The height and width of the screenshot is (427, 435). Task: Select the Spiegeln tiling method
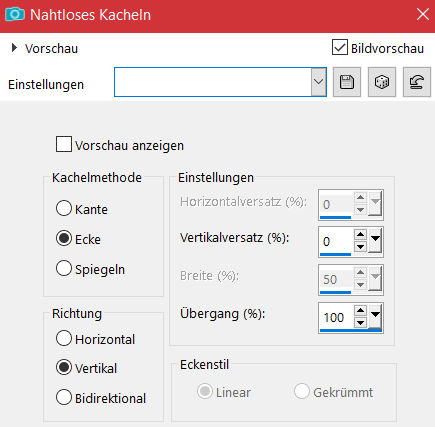coord(64,268)
